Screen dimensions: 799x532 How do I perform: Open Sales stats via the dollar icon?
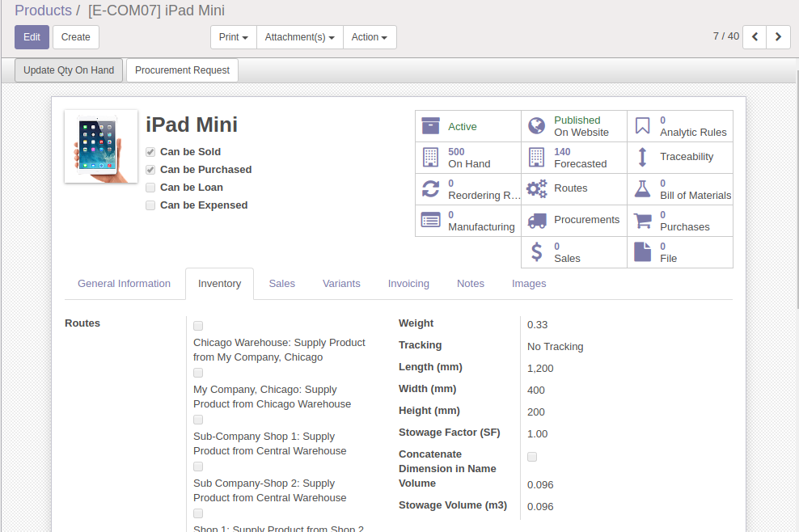click(537, 251)
